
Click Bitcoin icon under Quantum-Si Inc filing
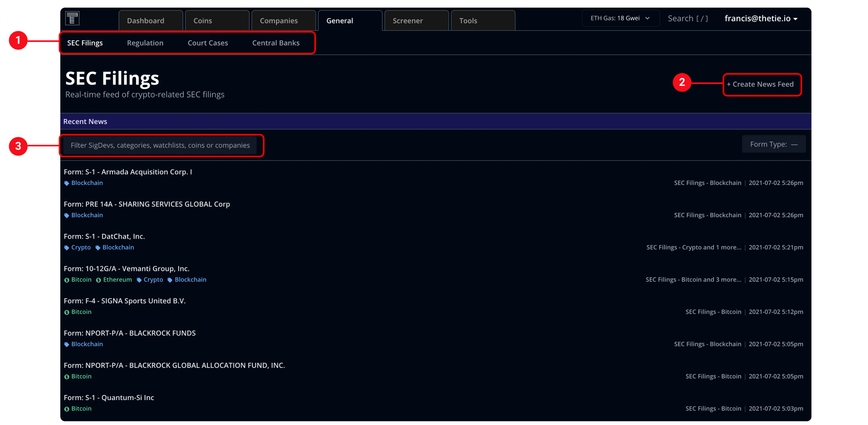(67, 409)
